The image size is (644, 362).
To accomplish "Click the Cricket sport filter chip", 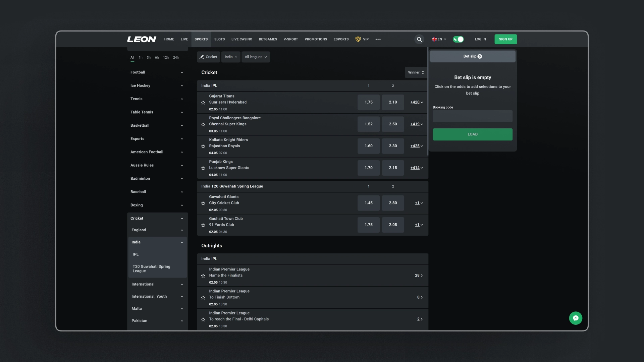I will [209, 57].
